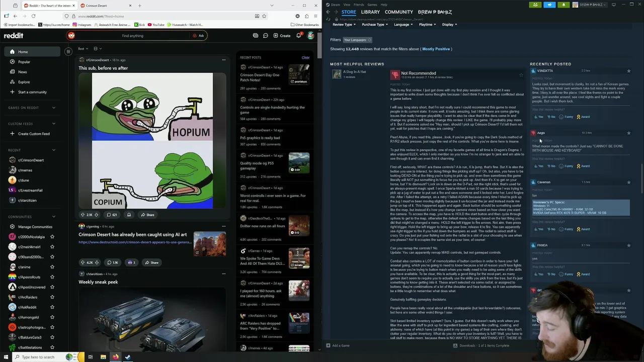Click the Reddit logo in the header
The height and width of the screenshot is (362, 644).
[x=14, y=36]
